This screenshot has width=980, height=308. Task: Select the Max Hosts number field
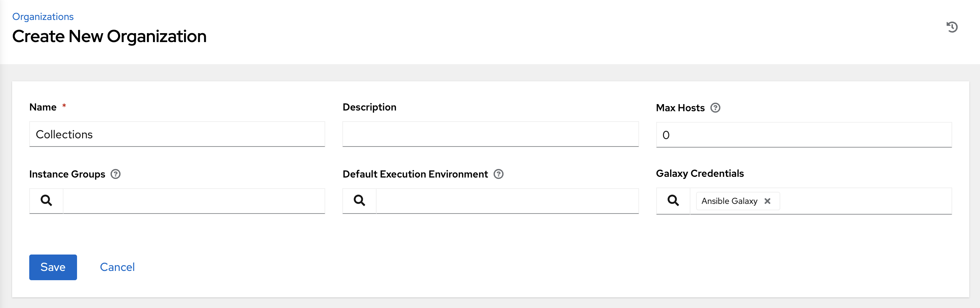(x=803, y=135)
